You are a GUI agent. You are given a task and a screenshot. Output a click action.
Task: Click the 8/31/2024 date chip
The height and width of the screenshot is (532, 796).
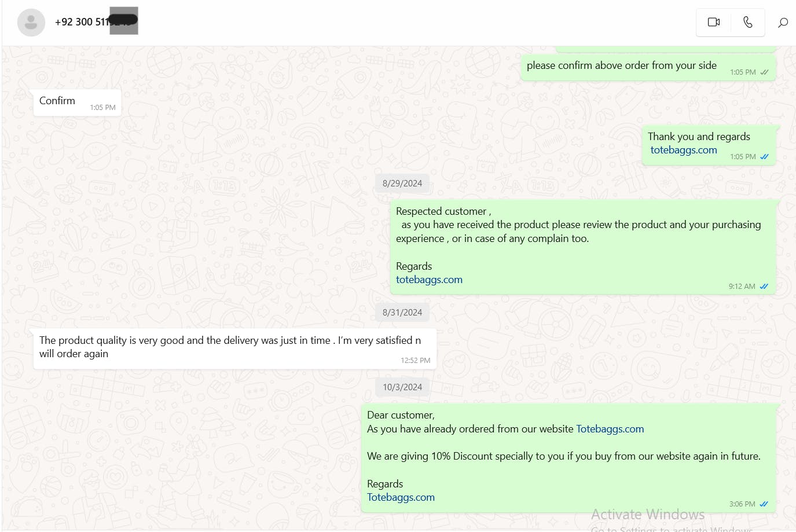tap(402, 313)
